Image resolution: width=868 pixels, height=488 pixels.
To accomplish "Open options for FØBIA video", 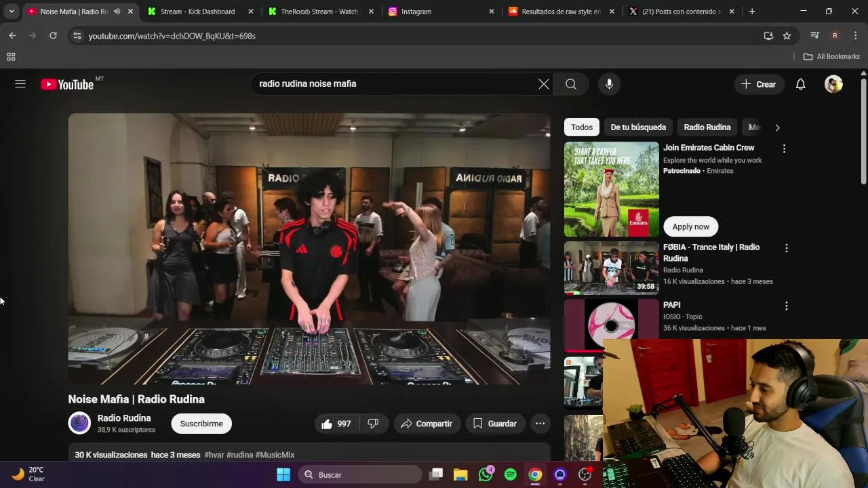I will 786,248.
